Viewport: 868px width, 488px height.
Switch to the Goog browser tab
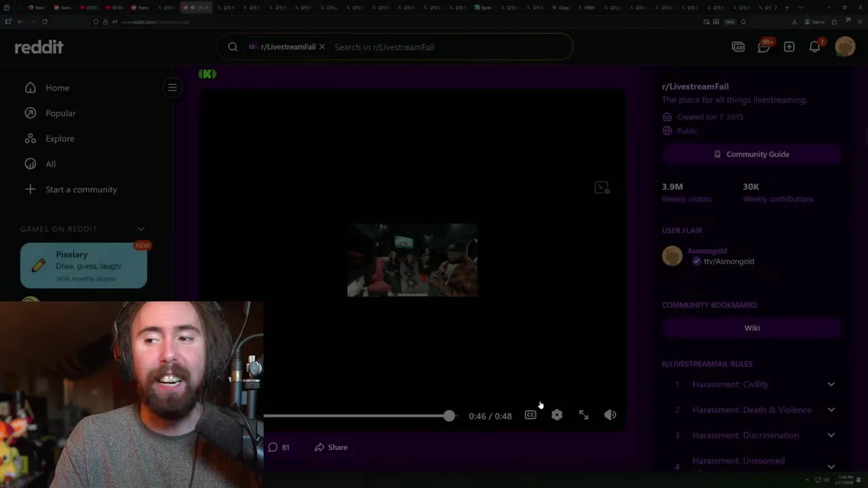point(561,7)
